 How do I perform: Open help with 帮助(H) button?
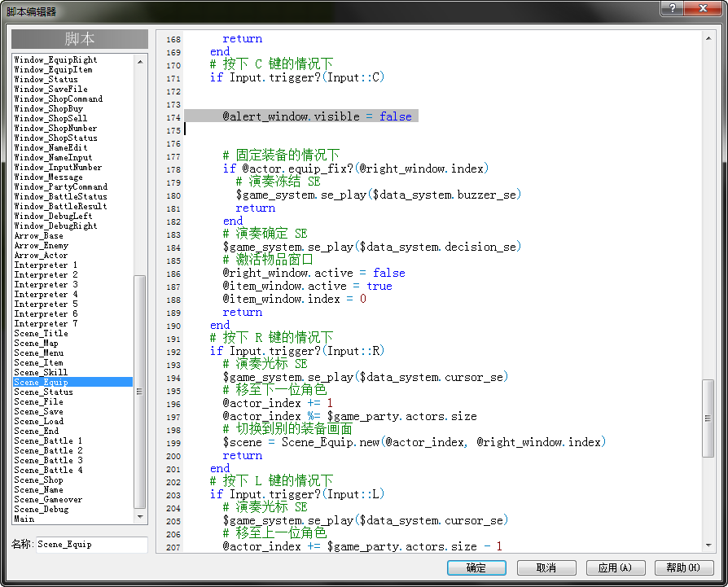point(684,567)
